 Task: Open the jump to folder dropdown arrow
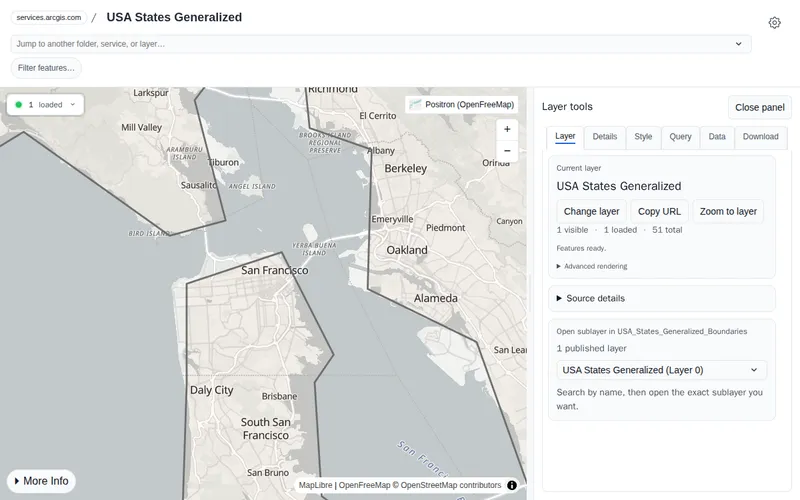pyautogui.click(x=738, y=44)
